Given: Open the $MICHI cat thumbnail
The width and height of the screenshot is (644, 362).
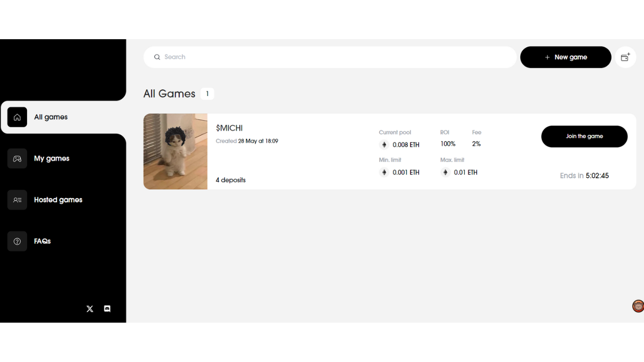Looking at the screenshot, I should pyautogui.click(x=175, y=151).
